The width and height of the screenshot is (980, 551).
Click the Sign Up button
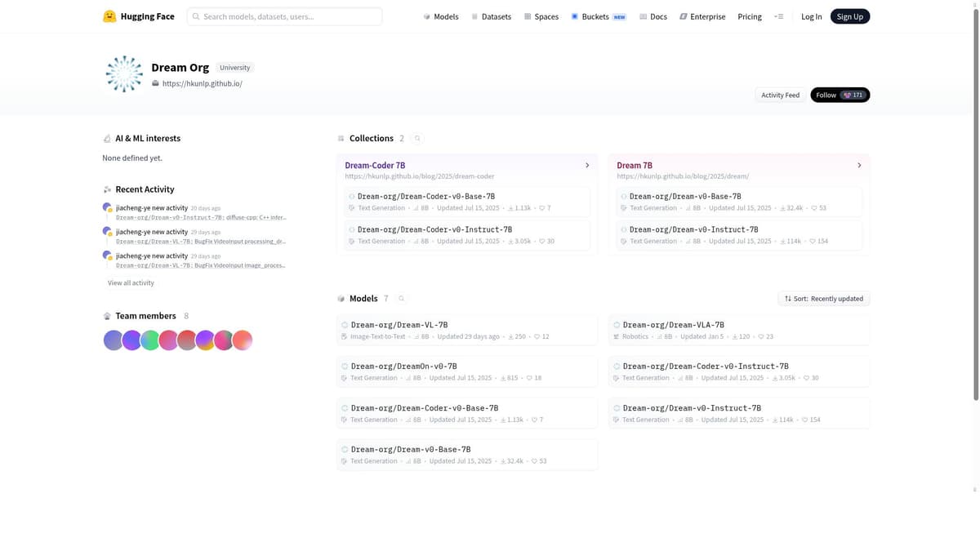(850, 16)
